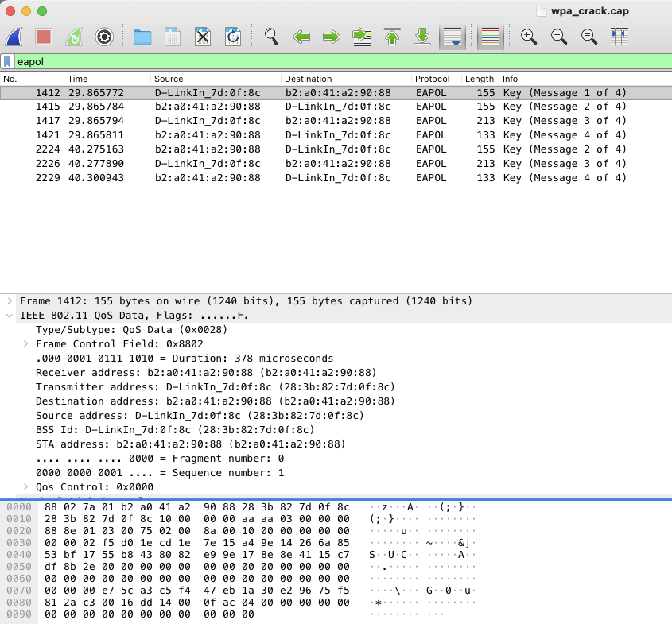
Task: Sort packets by the Length column header
Action: (480, 79)
